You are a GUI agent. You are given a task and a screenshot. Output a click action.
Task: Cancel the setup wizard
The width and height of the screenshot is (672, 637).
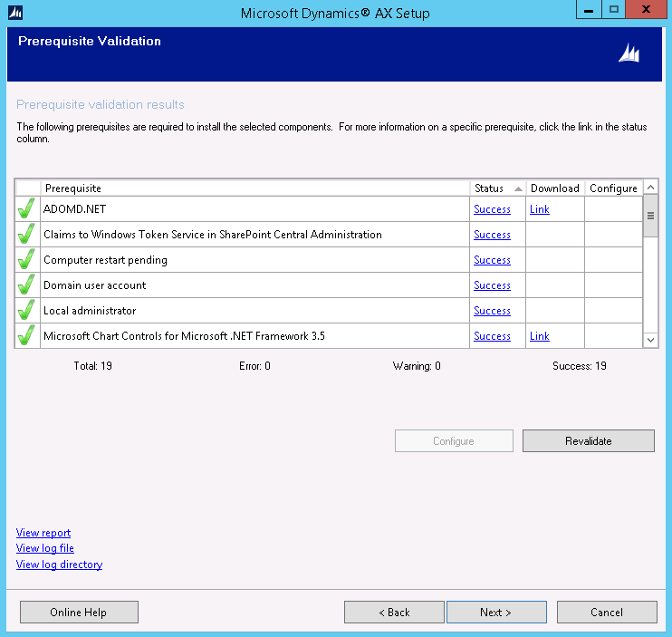pyautogui.click(x=607, y=613)
